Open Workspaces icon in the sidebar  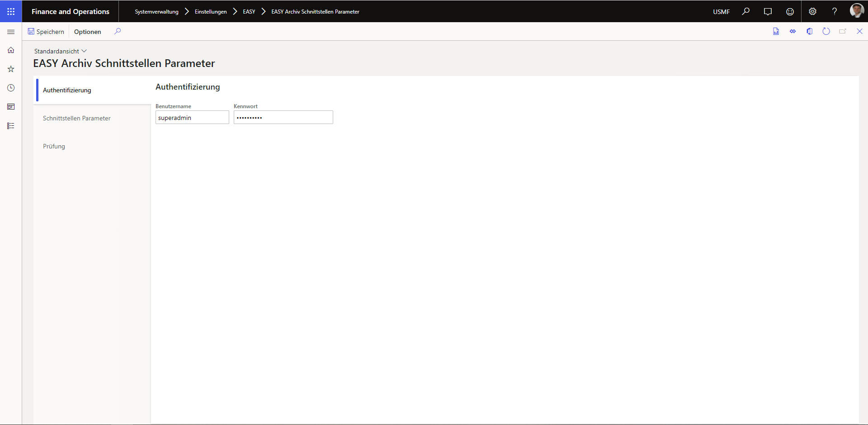coord(11,107)
